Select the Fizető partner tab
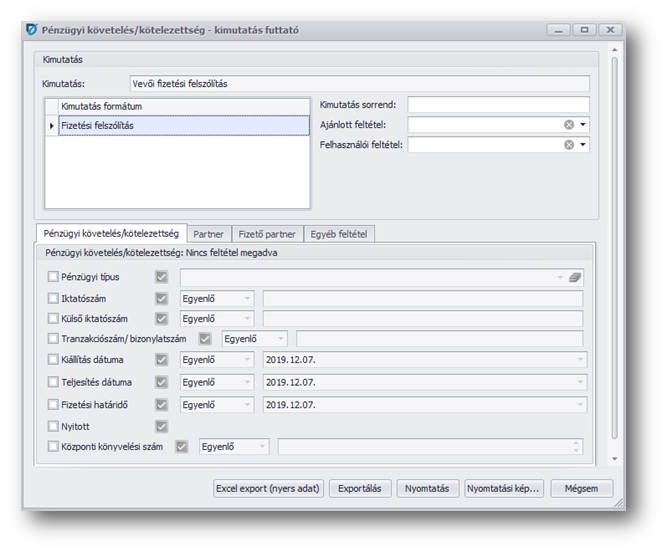 coord(267,234)
